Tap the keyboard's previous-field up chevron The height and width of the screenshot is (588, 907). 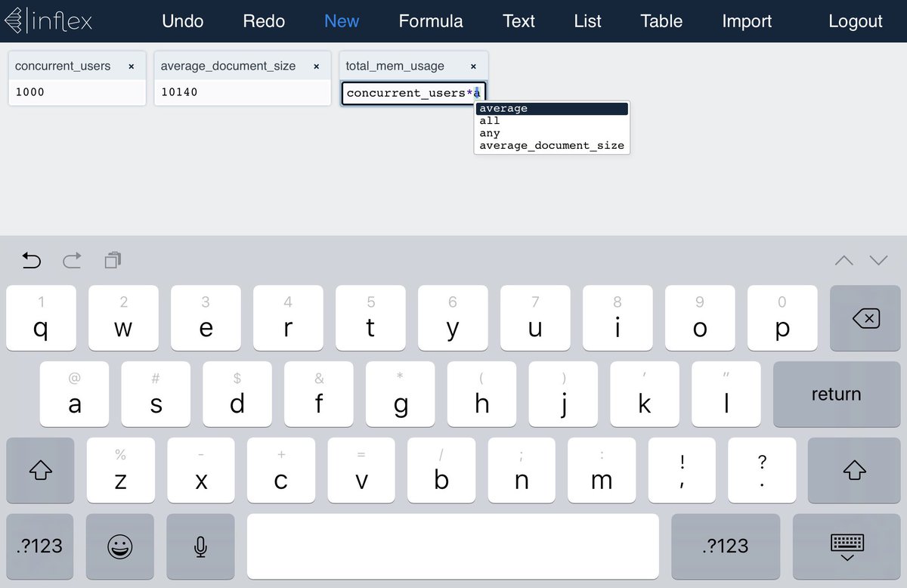[844, 260]
